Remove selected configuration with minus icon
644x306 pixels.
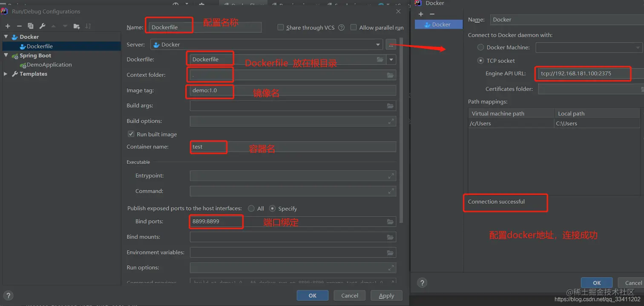[x=19, y=26]
